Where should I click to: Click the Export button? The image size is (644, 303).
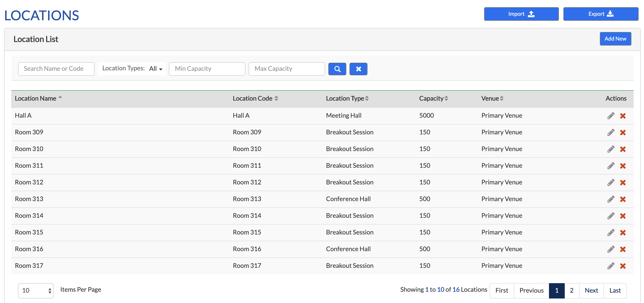tap(601, 14)
